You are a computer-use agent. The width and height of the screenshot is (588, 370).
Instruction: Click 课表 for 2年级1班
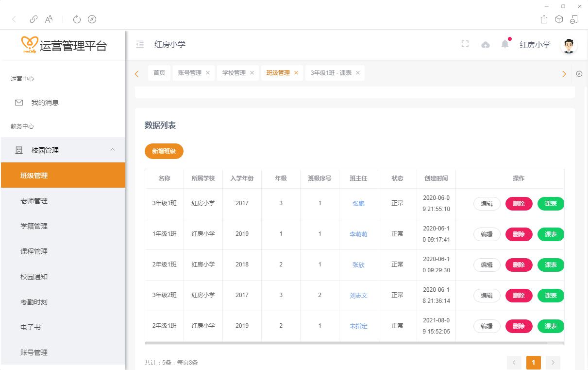pos(550,264)
